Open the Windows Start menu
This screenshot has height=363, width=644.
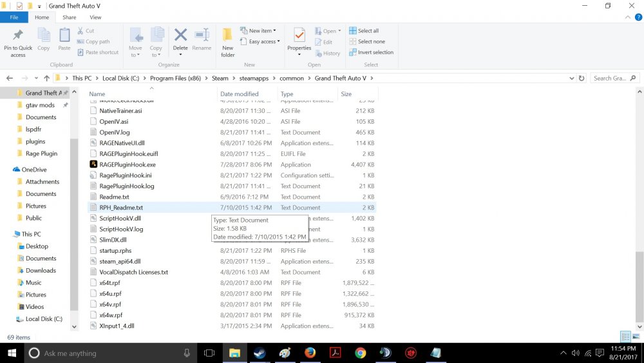(x=12, y=353)
